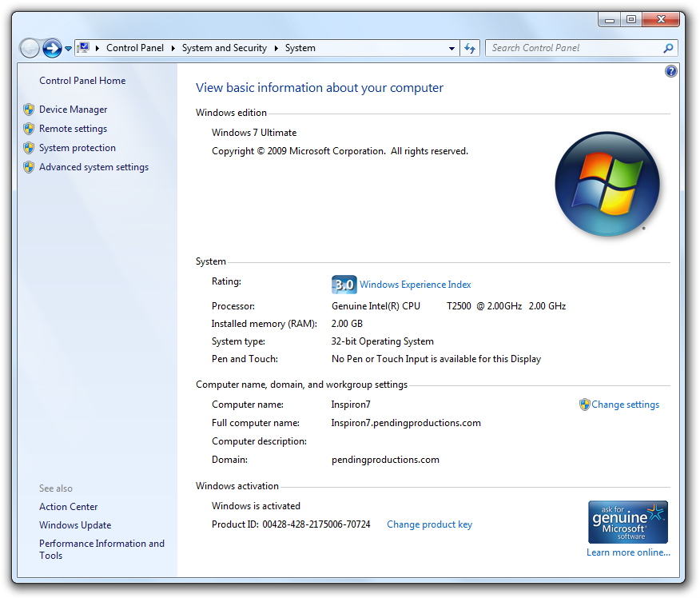Click the full name Inspiron7.pendingproductions.com
This screenshot has width=700, height=598.
[x=406, y=423]
